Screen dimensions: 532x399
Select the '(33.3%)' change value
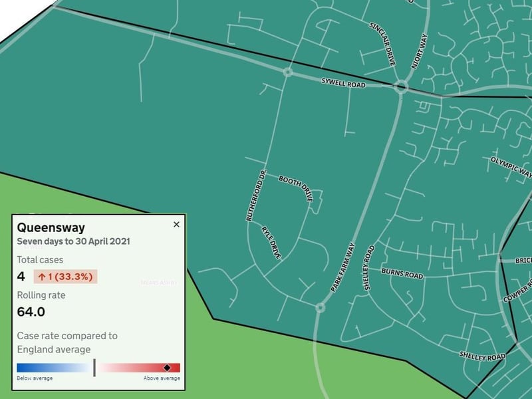point(74,277)
